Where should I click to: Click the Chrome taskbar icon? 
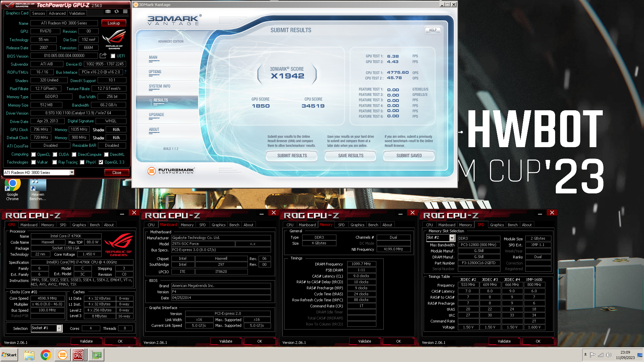46,355
